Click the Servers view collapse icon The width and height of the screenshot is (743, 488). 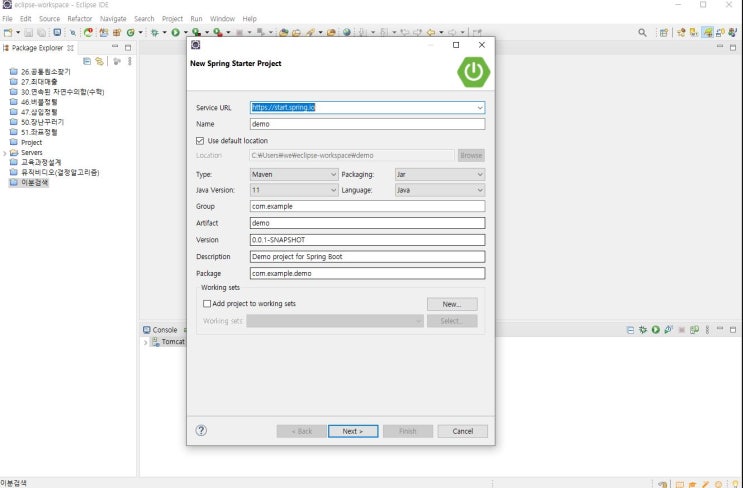(630, 329)
